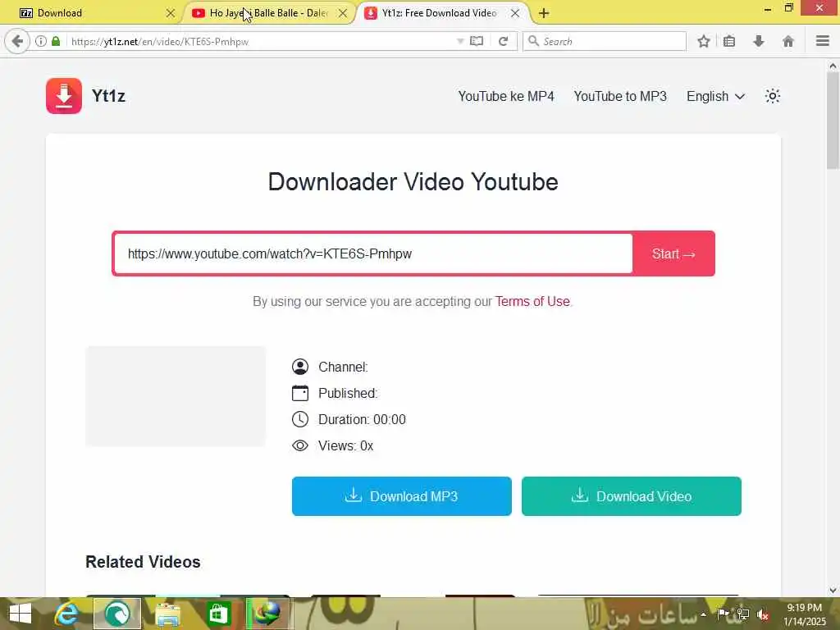Open YouTube ke MP4 page

(505, 97)
